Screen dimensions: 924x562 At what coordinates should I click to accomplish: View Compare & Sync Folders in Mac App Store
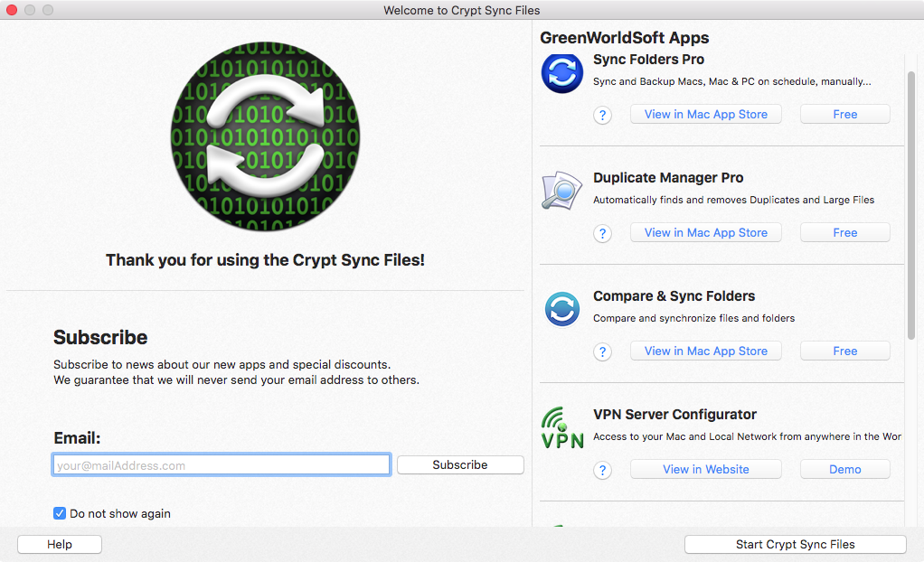click(x=706, y=351)
